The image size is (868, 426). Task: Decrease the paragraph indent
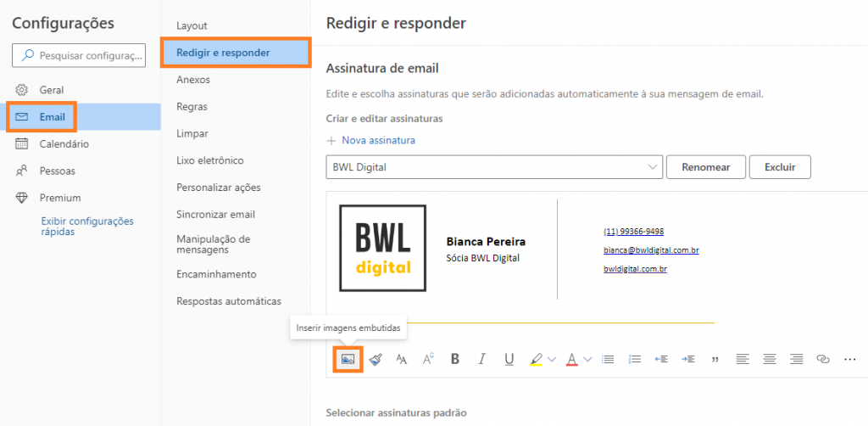pos(661,359)
